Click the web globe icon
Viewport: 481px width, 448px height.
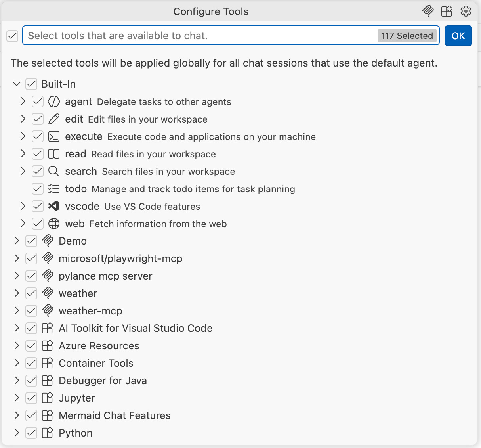[54, 224]
